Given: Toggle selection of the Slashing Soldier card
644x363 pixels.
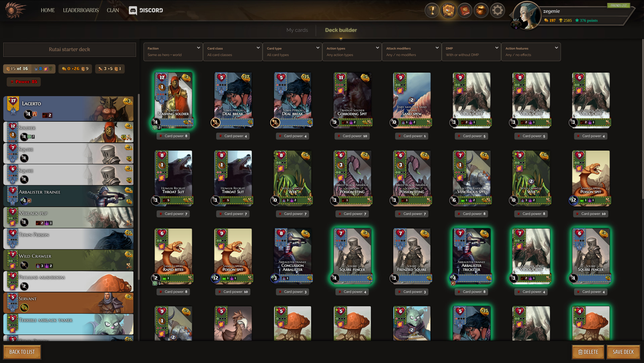Looking at the screenshot, I should click(173, 99).
